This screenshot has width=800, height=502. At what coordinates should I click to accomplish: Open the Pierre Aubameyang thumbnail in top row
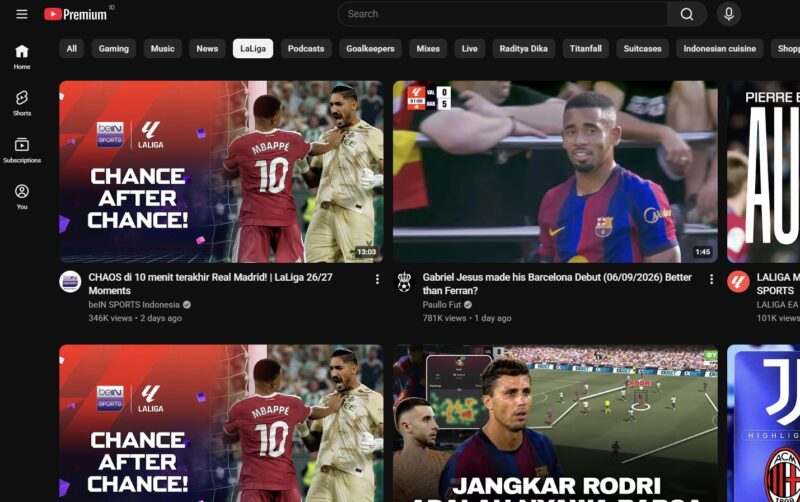(x=763, y=171)
